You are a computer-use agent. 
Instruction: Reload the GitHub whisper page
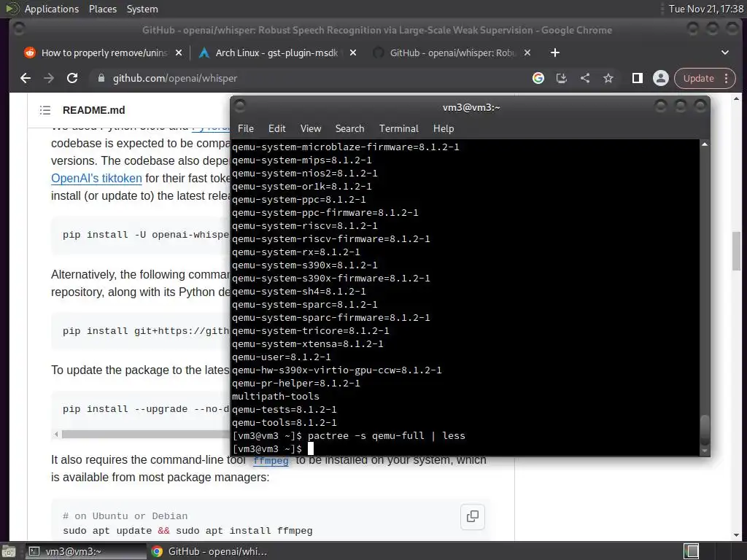[x=72, y=78]
